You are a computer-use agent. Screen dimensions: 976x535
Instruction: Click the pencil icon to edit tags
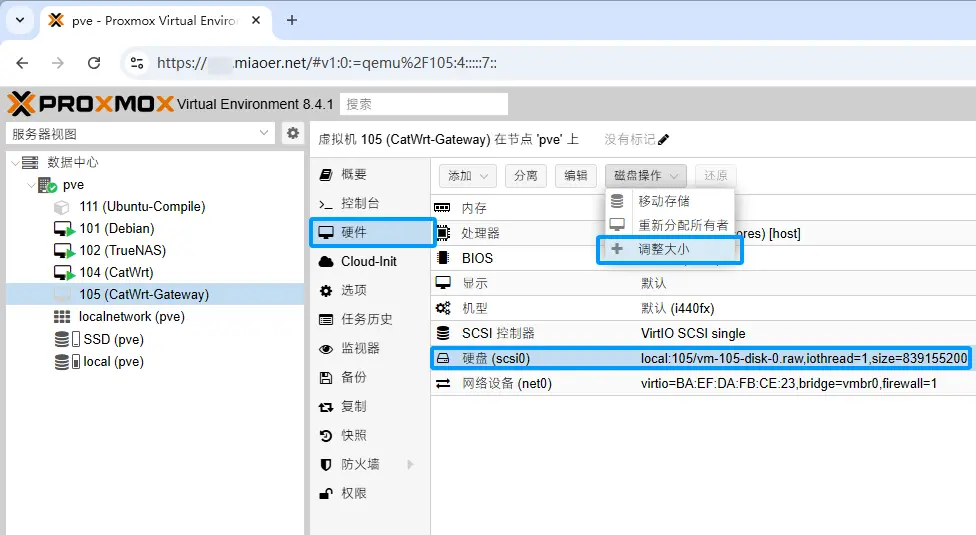[x=664, y=139]
